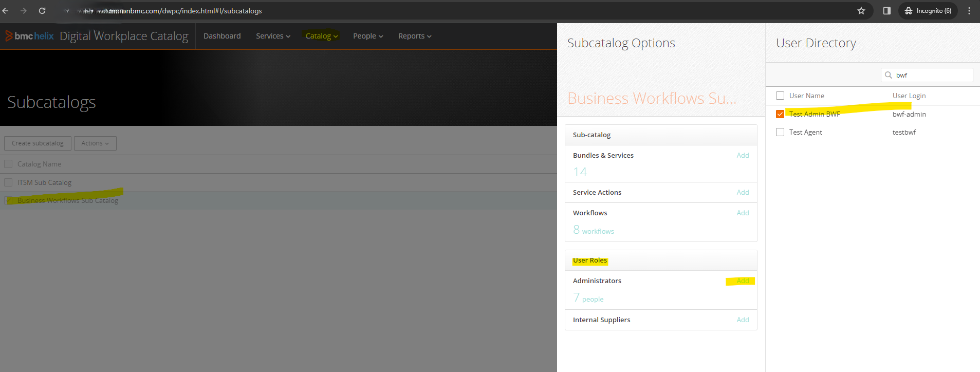Screen dimensions: 980x372
Task: Open the 8 workflows count link
Action: 594,230
